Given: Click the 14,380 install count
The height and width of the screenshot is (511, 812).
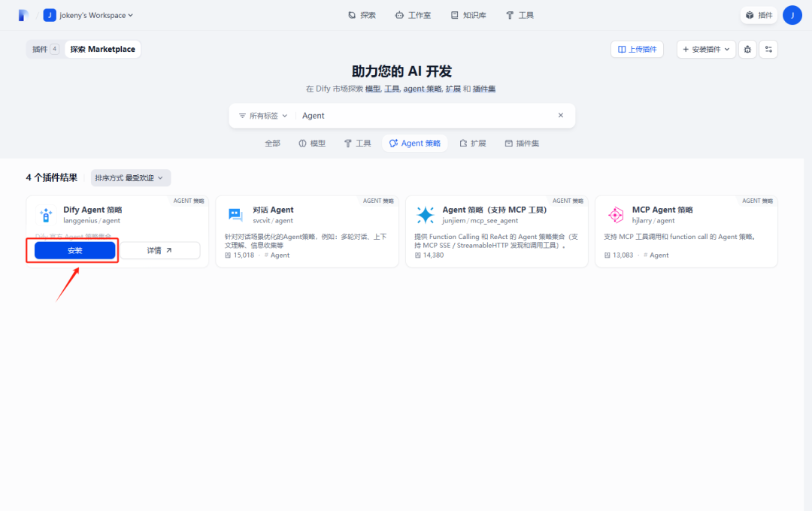Looking at the screenshot, I should pyautogui.click(x=433, y=255).
